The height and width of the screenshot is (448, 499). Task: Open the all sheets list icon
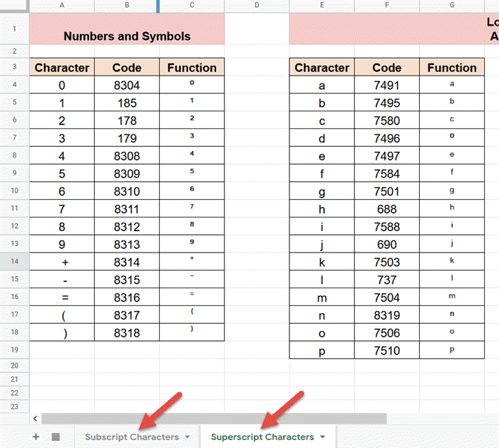pos(56,437)
